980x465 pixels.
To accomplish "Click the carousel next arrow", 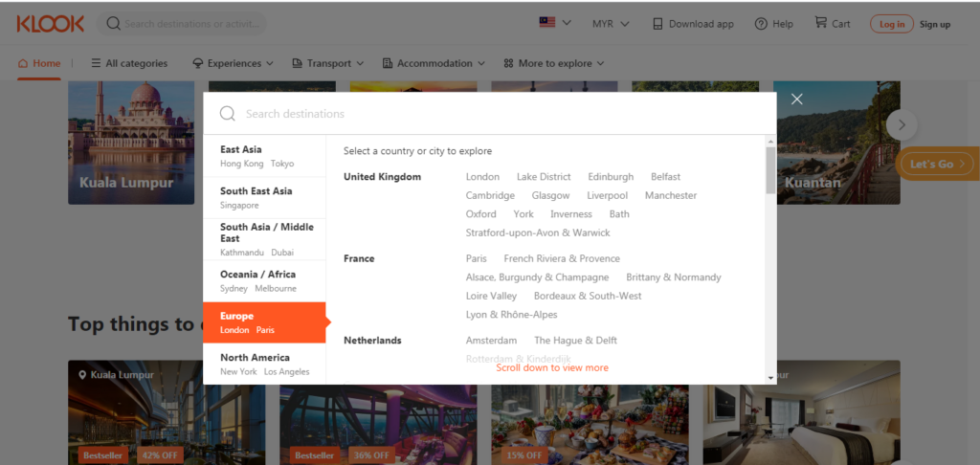I will tap(902, 125).
